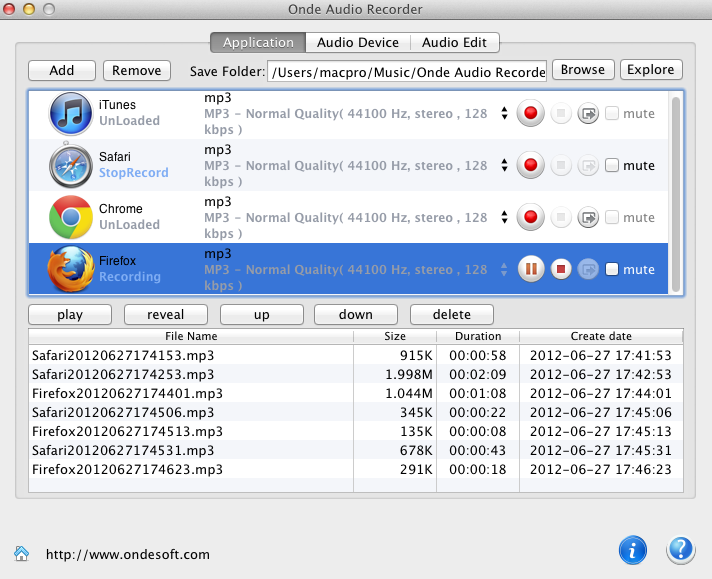Expand Safari format quality selector
The width and height of the screenshot is (712, 579).
504,165
